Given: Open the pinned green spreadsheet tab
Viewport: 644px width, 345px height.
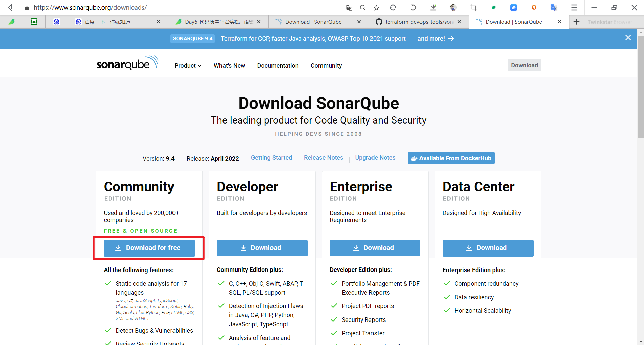Looking at the screenshot, I should click(x=34, y=22).
